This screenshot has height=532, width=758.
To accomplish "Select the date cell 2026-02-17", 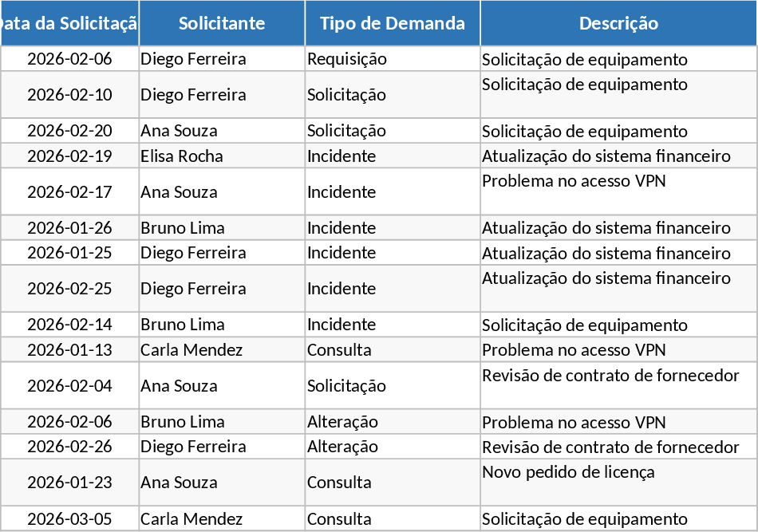I will tap(69, 192).
